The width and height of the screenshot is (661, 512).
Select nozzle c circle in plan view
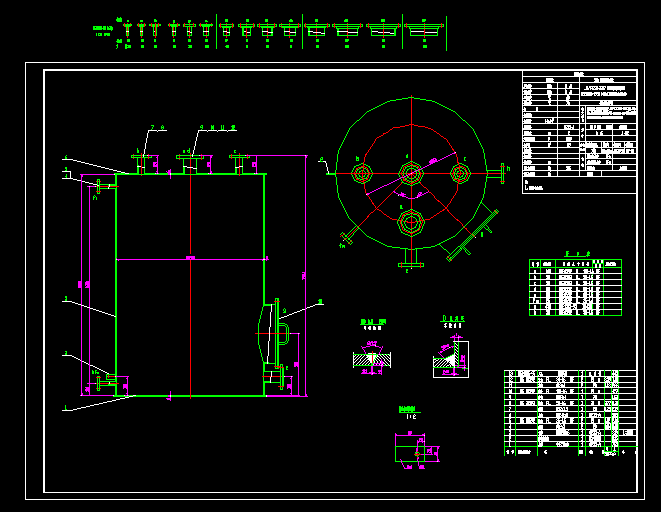point(460,174)
